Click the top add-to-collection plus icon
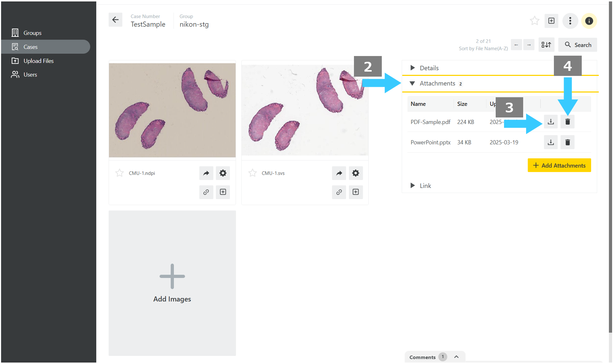Image resolution: width=615 pixels, height=364 pixels. click(x=551, y=21)
